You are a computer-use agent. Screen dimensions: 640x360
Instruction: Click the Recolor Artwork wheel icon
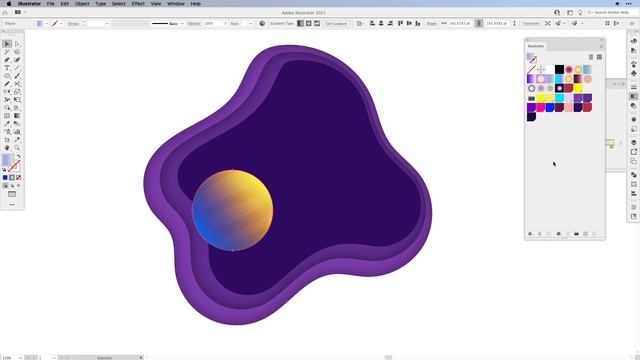[x=262, y=24]
